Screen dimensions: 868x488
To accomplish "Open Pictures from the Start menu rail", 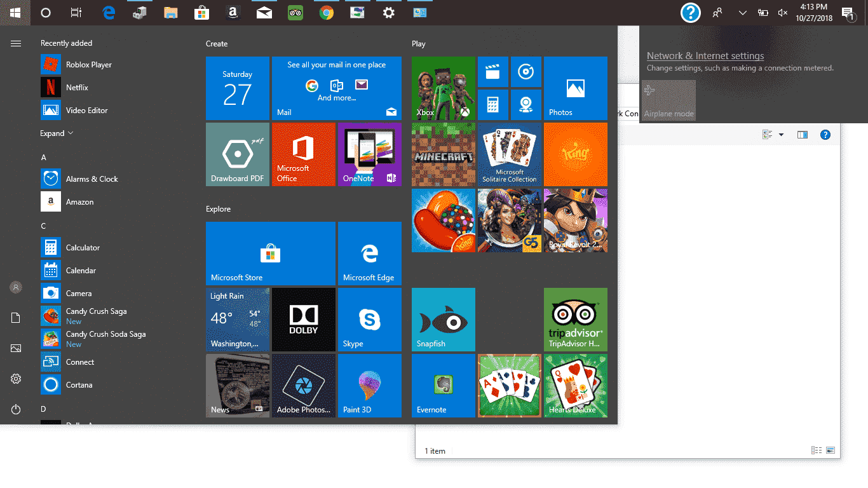I will click(16, 348).
